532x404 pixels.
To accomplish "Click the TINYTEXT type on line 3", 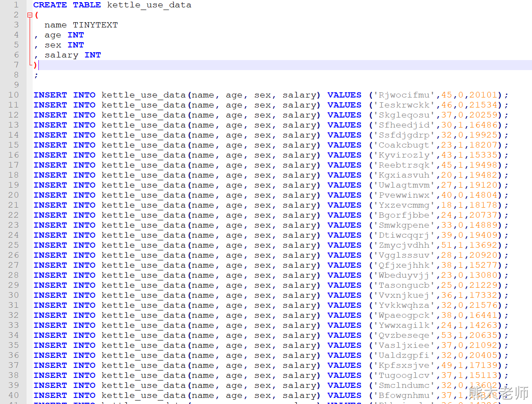I will [95, 25].
